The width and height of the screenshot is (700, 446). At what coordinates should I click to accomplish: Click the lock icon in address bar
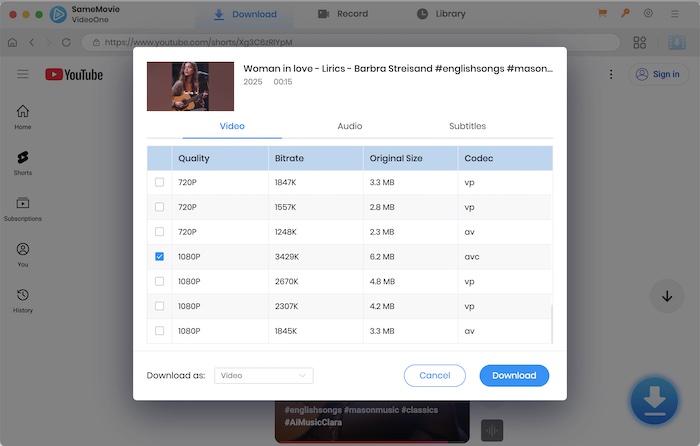point(96,42)
